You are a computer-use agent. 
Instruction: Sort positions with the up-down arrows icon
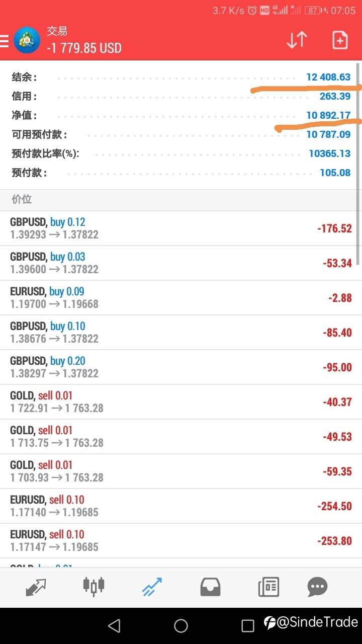pyautogui.click(x=297, y=40)
